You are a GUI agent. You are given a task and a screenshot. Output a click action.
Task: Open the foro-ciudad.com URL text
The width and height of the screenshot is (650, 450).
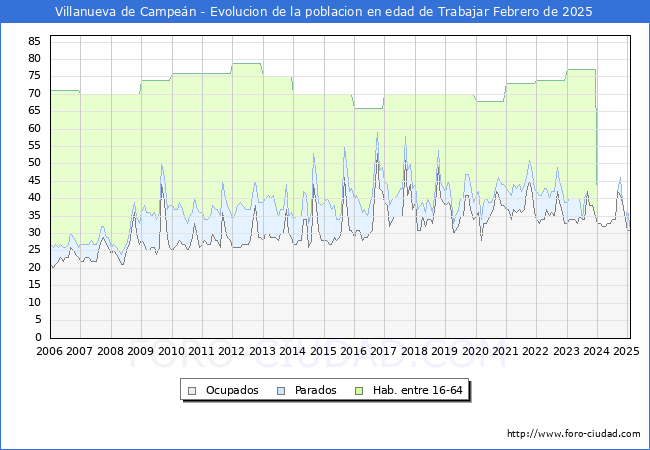pos(574,434)
